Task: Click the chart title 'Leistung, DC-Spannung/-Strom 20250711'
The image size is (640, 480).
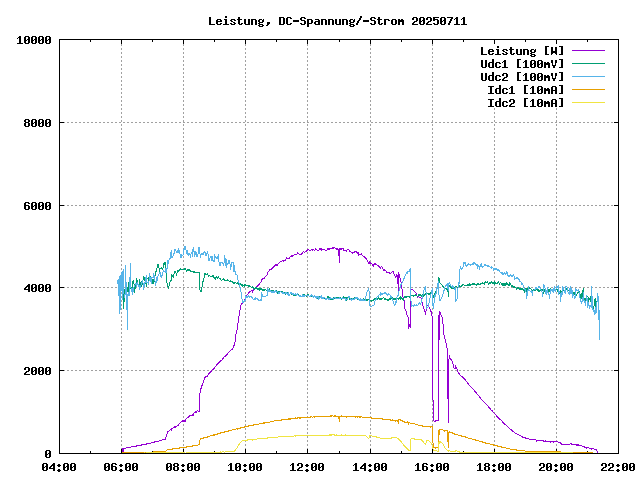Action: click(337, 21)
